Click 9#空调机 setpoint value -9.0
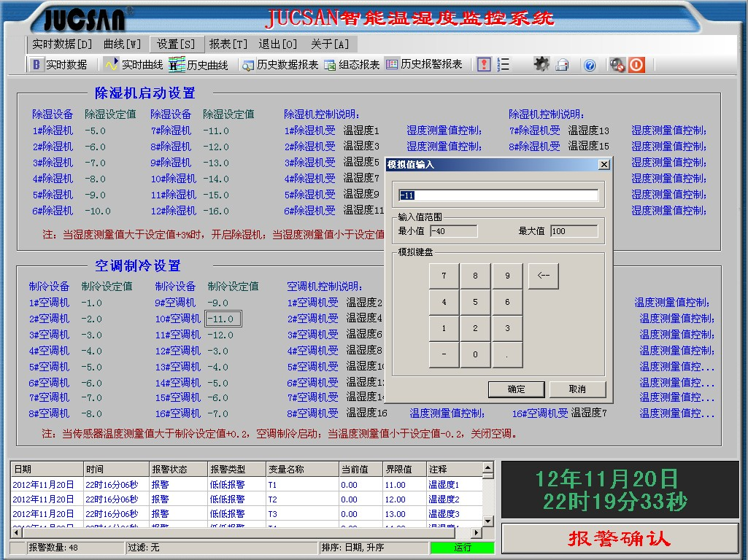Screen dimensions: 748x560 (217, 303)
